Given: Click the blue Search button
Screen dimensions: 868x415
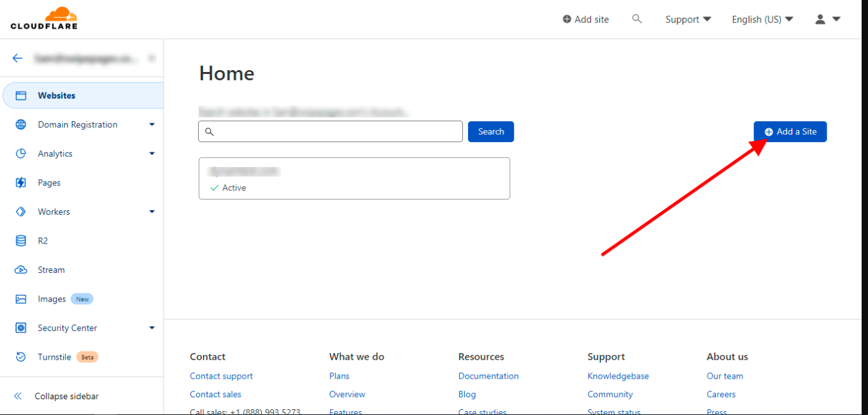Looking at the screenshot, I should (491, 131).
